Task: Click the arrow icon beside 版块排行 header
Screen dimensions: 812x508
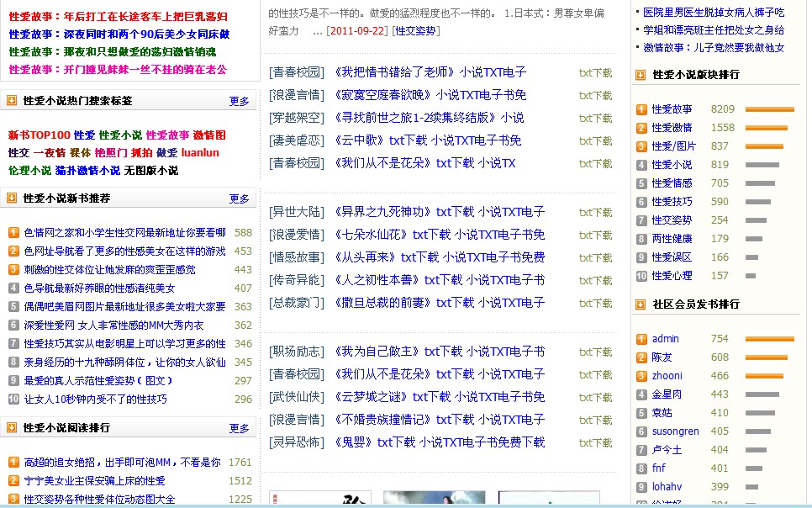Action: (641, 75)
